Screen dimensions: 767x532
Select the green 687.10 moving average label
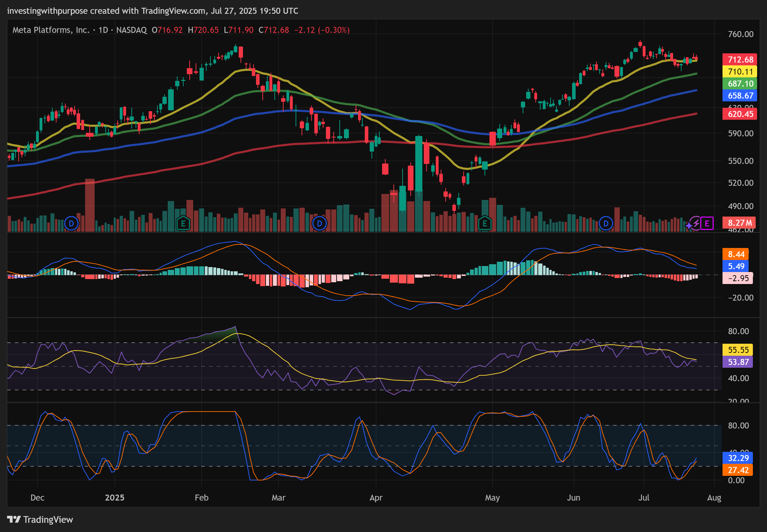[x=739, y=84]
